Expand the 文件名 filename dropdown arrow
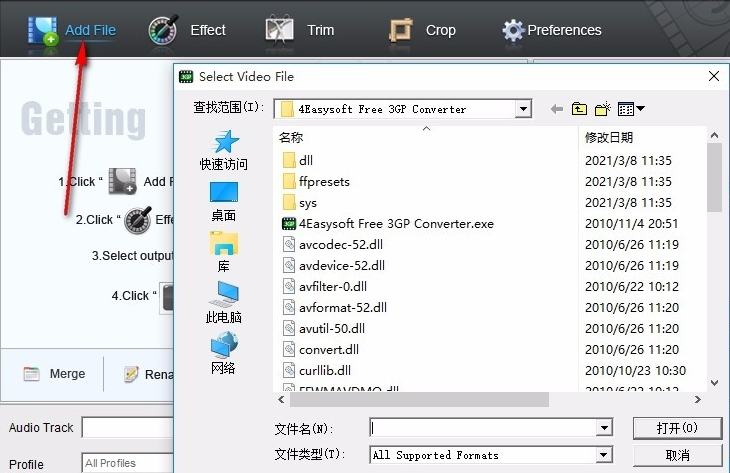 pyautogui.click(x=604, y=428)
